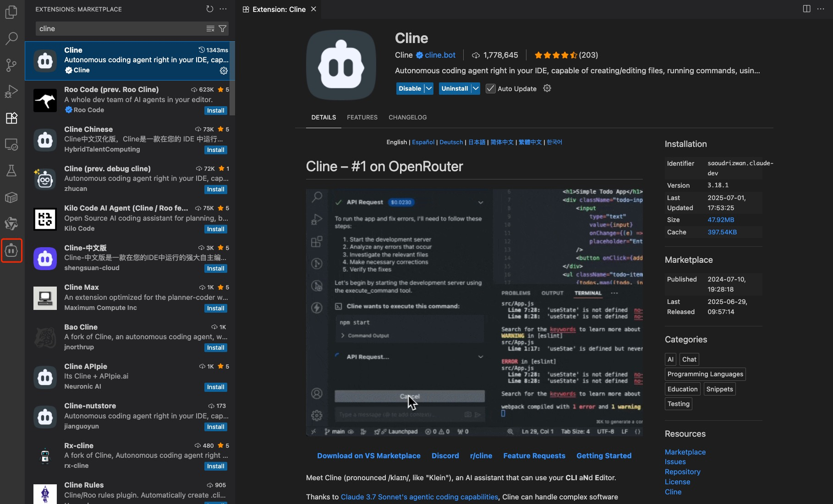The height and width of the screenshot is (504, 833).
Task: Open Cline Max extension entry
Action: point(130,298)
